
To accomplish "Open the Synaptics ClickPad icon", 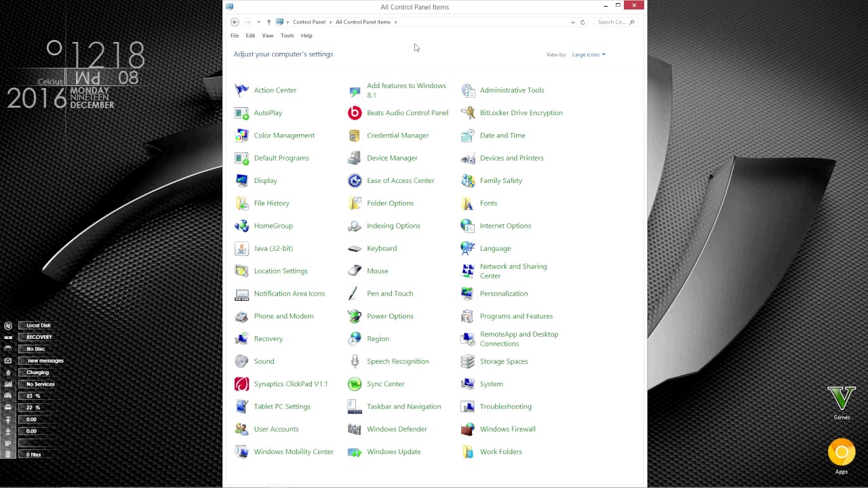I will click(x=241, y=384).
